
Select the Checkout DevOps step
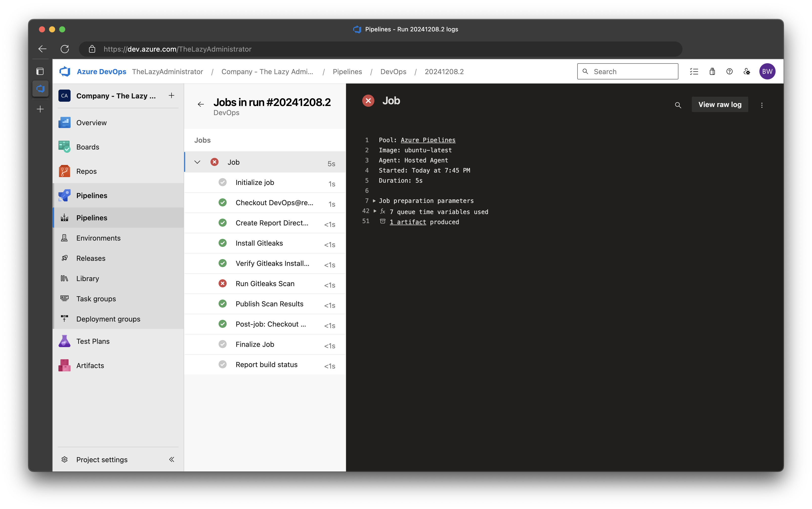[265, 202]
